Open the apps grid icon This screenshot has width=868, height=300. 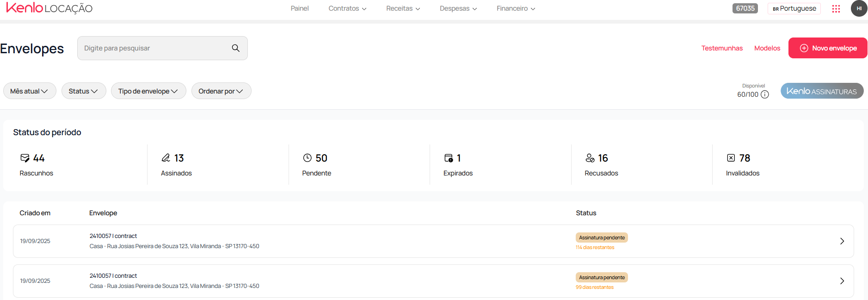[836, 9]
